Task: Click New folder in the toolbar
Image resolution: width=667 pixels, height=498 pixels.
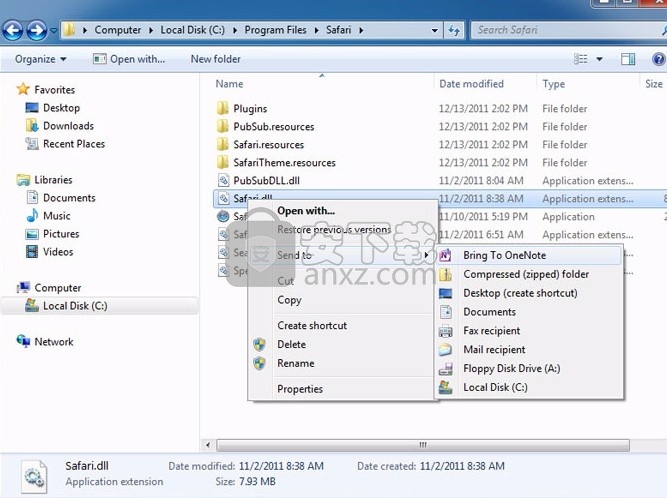Action: coord(216,59)
